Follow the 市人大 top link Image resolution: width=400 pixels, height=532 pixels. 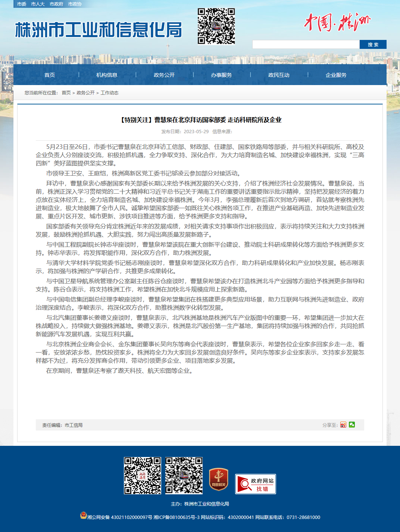point(38,4)
